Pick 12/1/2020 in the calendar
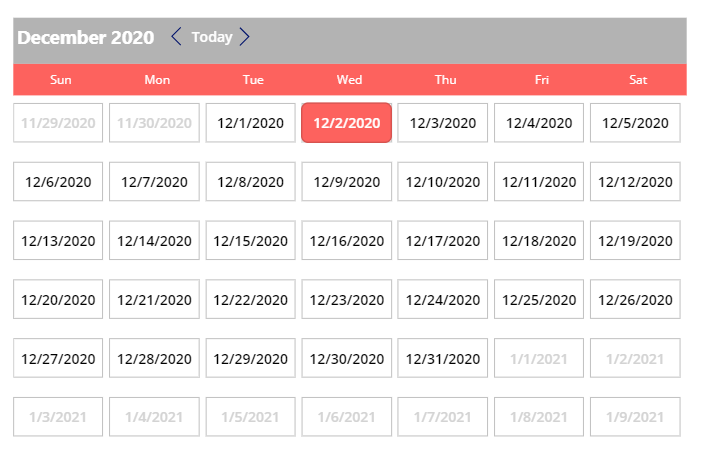Viewport: 701px width, 460px height. click(250, 123)
